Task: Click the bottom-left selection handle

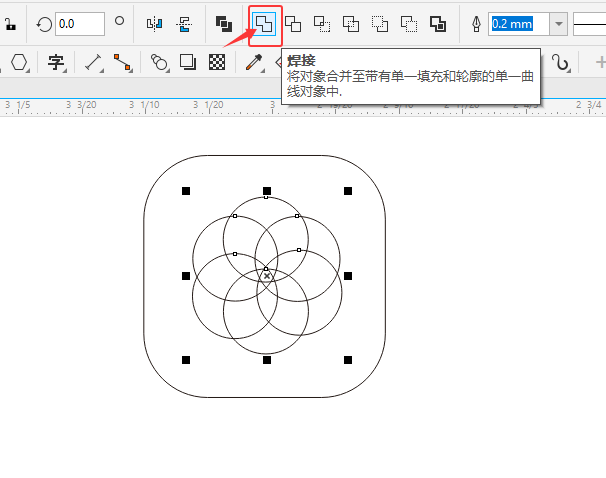Action: pos(186,360)
